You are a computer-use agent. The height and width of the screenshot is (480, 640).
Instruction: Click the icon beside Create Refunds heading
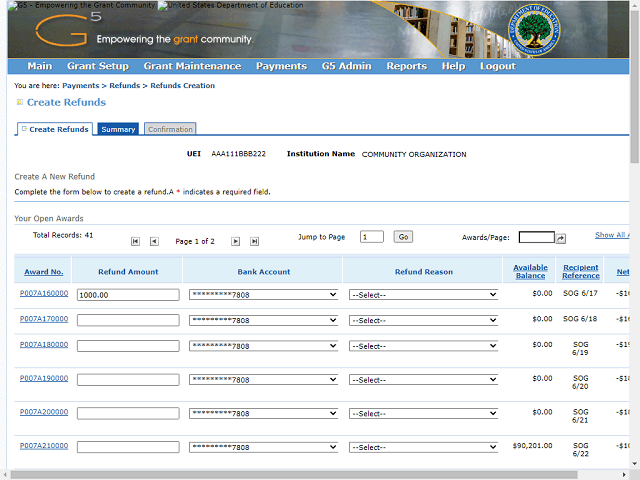pyautogui.click(x=19, y=102)
